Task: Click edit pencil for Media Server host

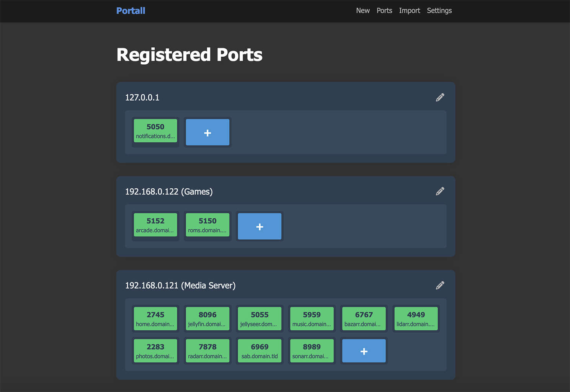Action: click(x=440, y=285)
